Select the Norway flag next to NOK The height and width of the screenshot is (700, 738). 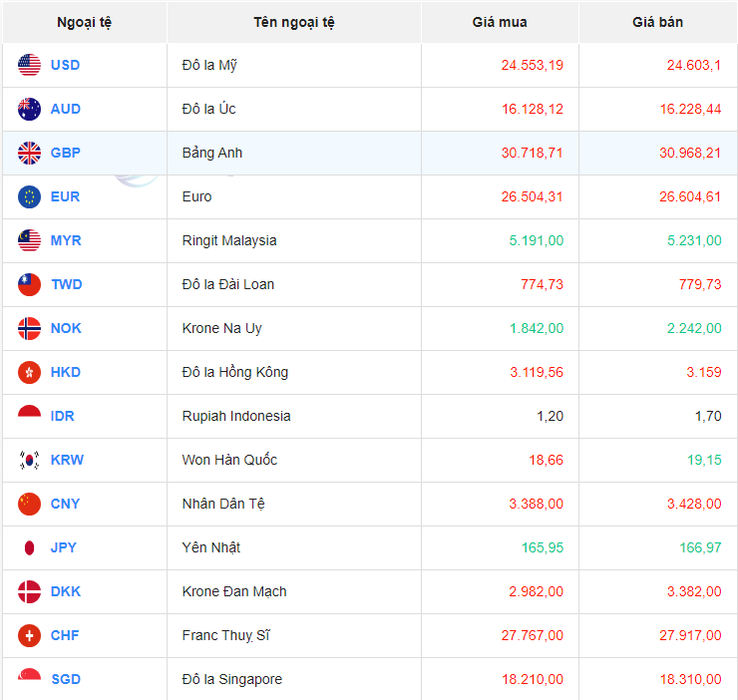click(29, 329)
